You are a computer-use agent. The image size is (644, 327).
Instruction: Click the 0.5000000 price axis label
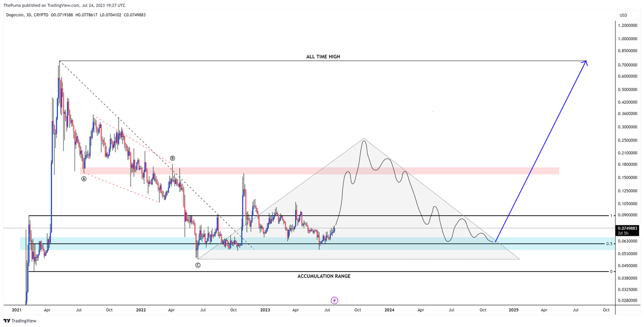tap(628, 90)
